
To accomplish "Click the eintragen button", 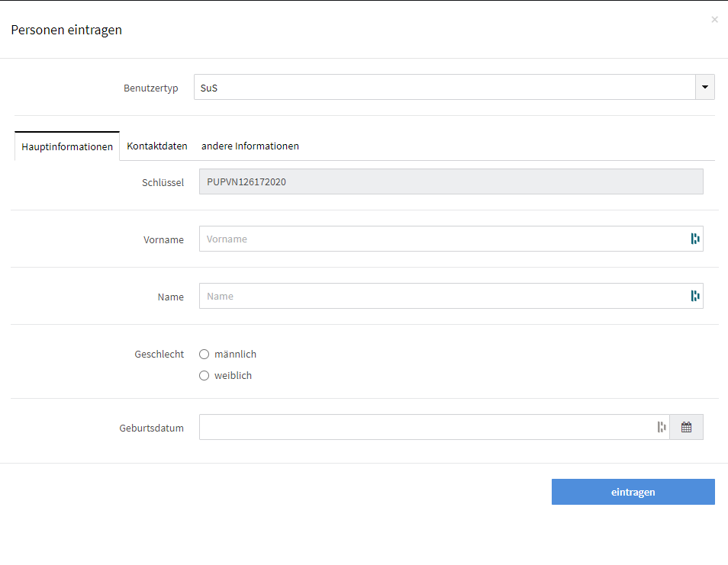I will pos(633,492).
